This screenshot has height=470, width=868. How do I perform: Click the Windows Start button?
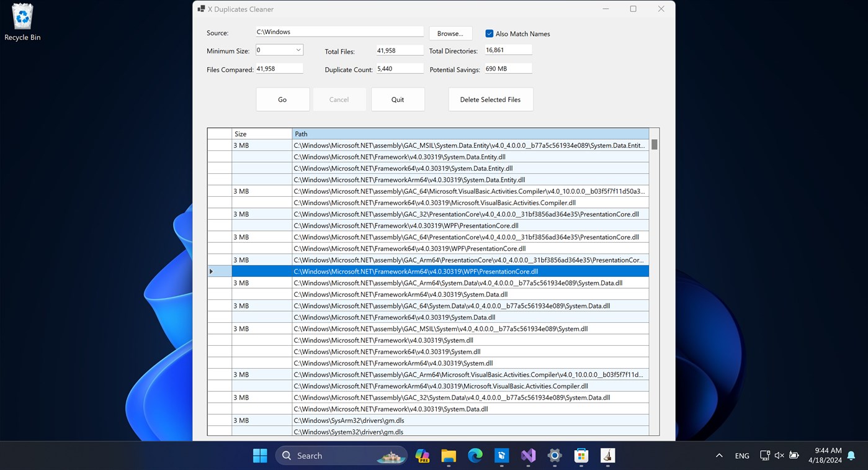pos(260,455)
